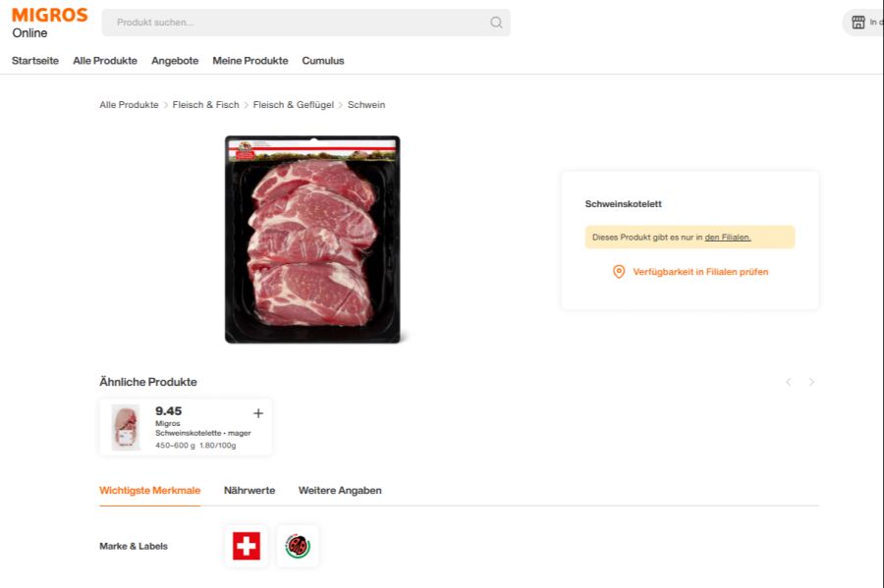This screenshot has height=588, width=884.
Task: Click the search magnifier icon
Action: pyautogui.click(x=495, y=22)
